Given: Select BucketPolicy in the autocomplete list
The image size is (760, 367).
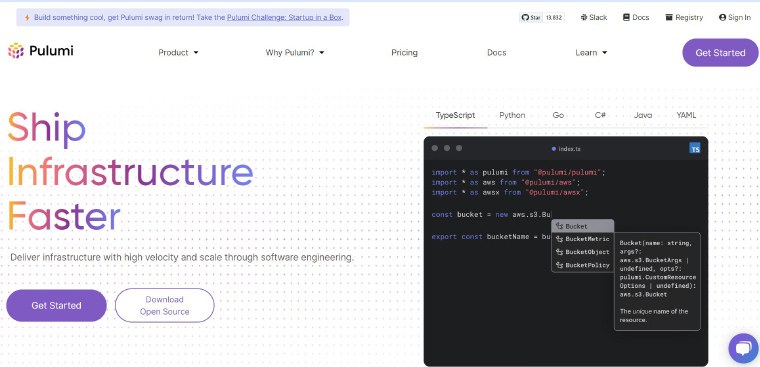Looking at the screenshot, I should (583, 265).
